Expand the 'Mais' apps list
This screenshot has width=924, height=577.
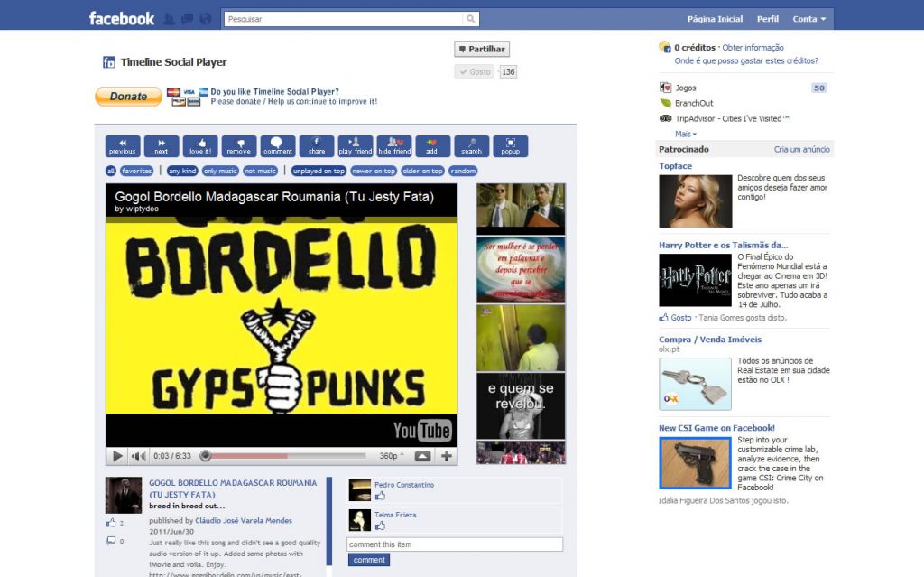click(685, 134)
